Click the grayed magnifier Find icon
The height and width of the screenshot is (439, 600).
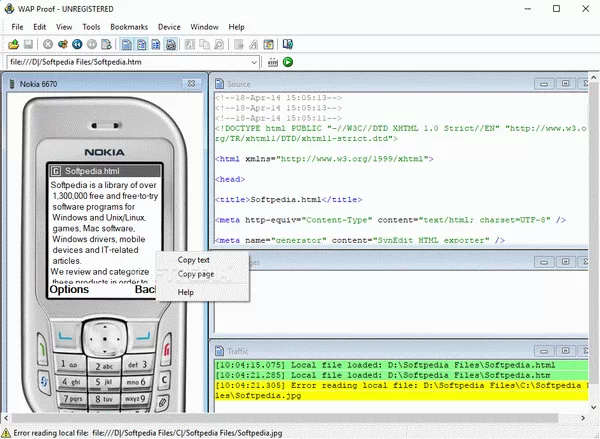pyautogui.click(x=219, y=44)
